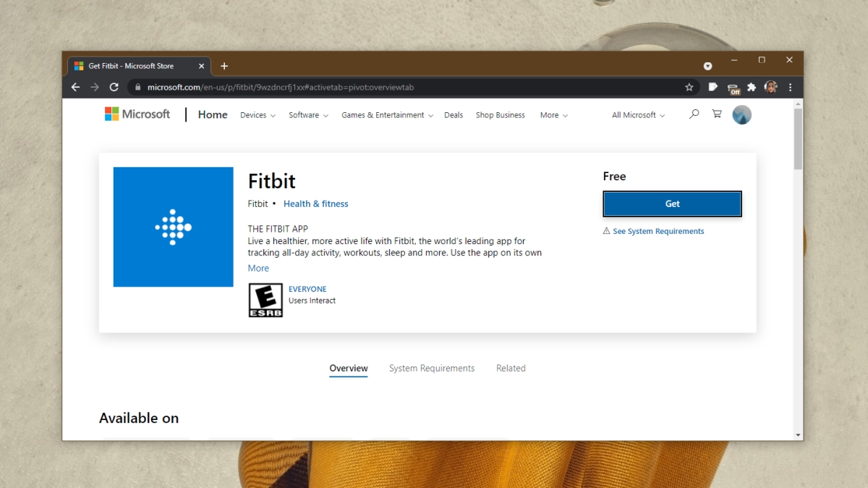
Task: Click the scrollbar up arrow
Action: [x=798, y=104]
